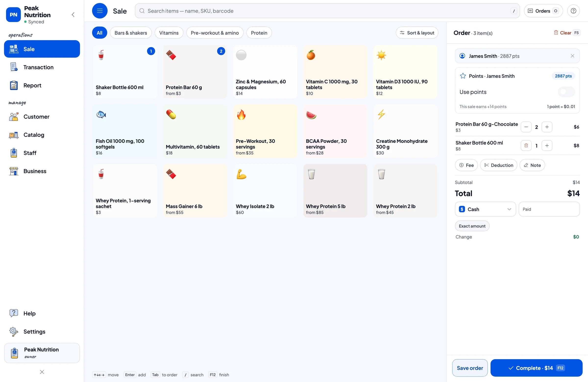Remove customer James Smith with the X icon
Viewport: 588px width, 382px height.
572,56
